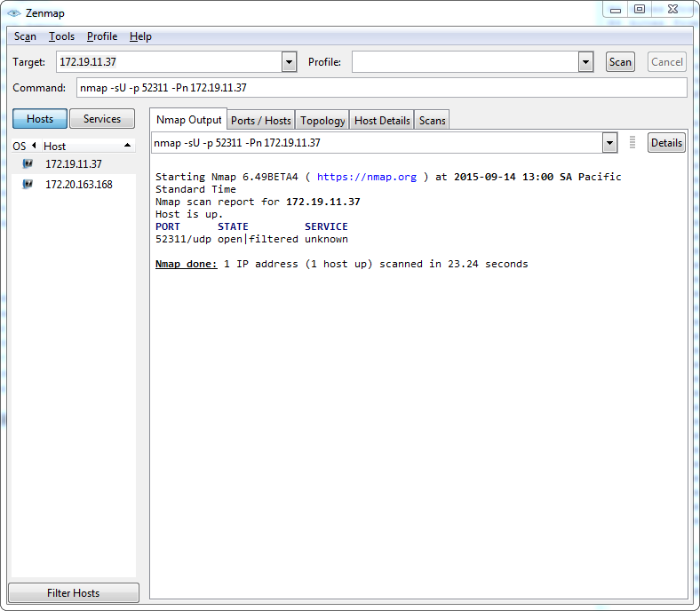Screen dimensions: 700x611
Task: Switch to the Topology tab
Action: 322,120
